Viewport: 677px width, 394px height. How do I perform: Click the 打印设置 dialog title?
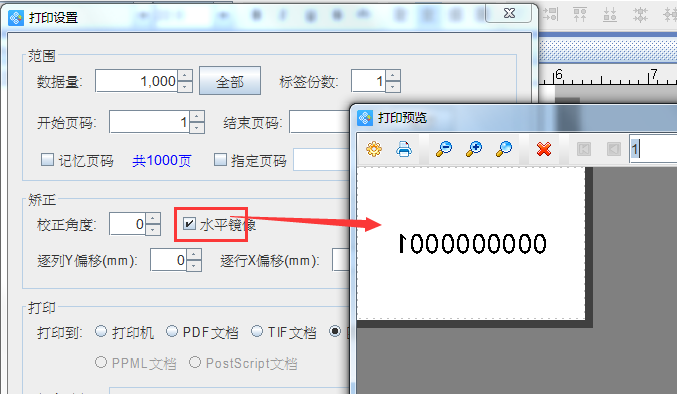click(54, 18)
